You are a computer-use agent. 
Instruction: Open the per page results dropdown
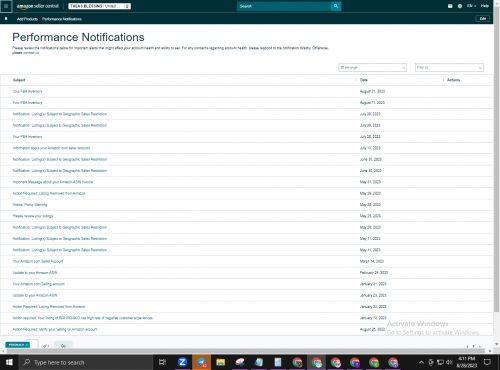[372, 67]
